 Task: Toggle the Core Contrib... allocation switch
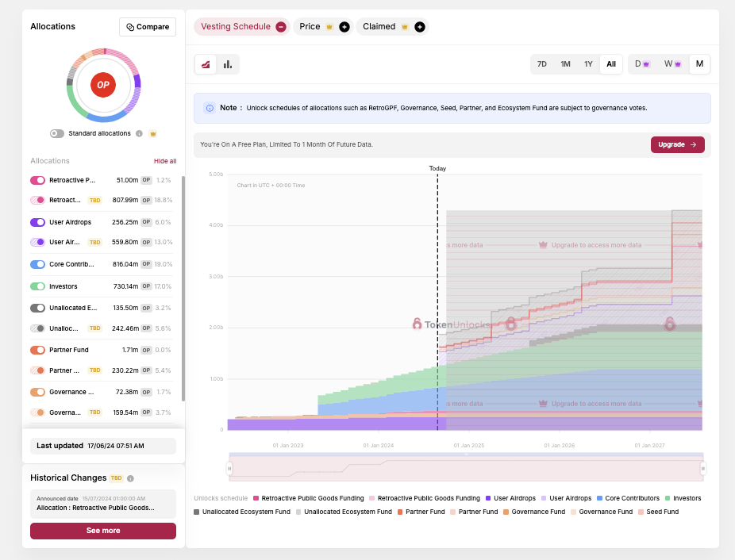point(37,264)
